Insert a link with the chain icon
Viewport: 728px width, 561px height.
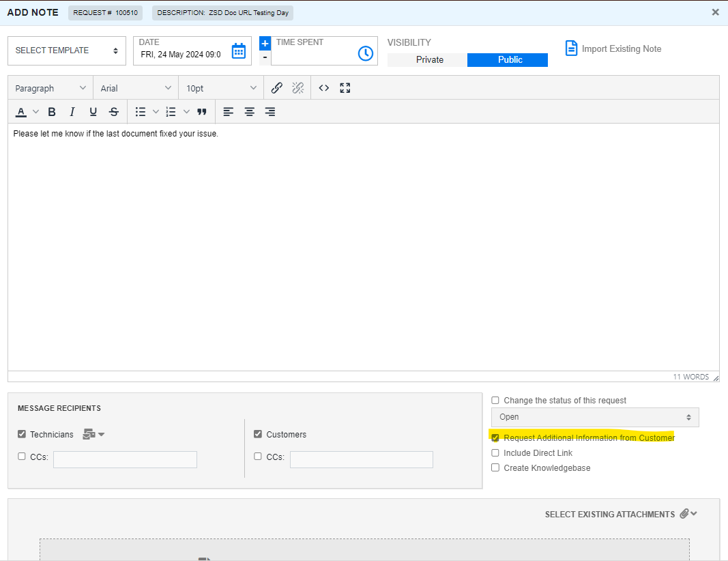(x=277, y=88)
